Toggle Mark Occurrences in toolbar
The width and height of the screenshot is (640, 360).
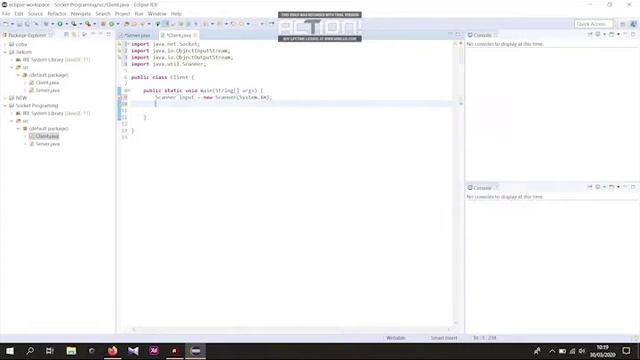(165, 24)
